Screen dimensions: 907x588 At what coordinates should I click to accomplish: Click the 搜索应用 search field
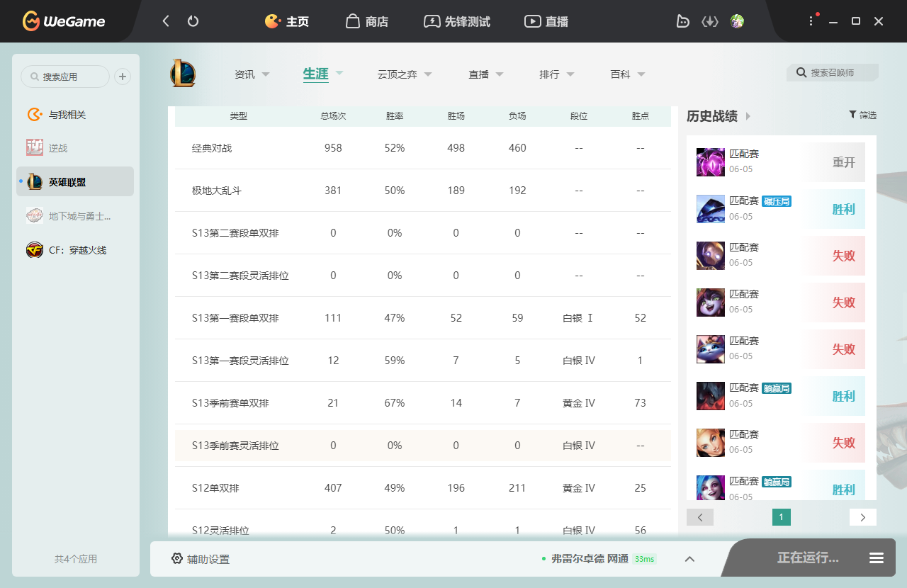pyautogui.click(x=65, y=77)
